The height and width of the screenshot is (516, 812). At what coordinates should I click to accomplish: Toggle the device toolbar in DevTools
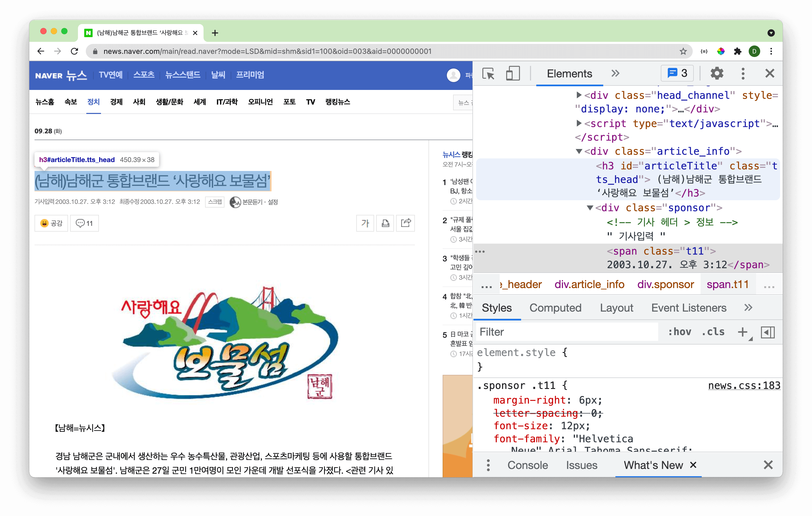click(x=512, y=73)
